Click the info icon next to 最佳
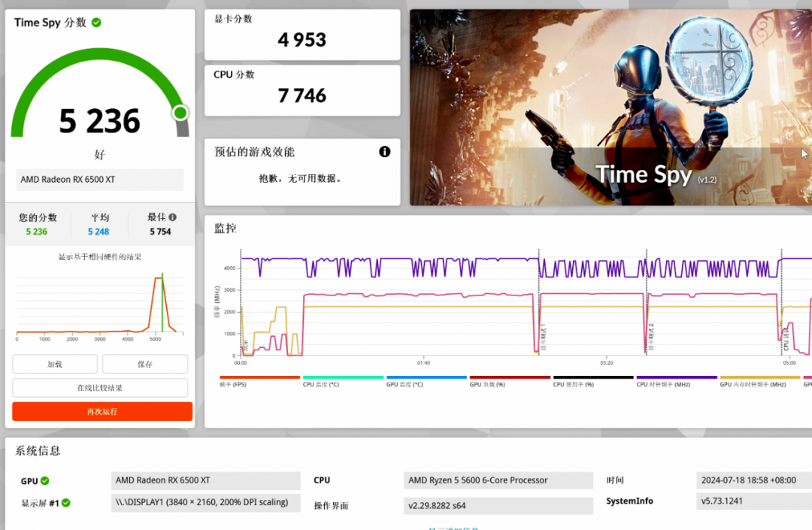 pos(172,217)
